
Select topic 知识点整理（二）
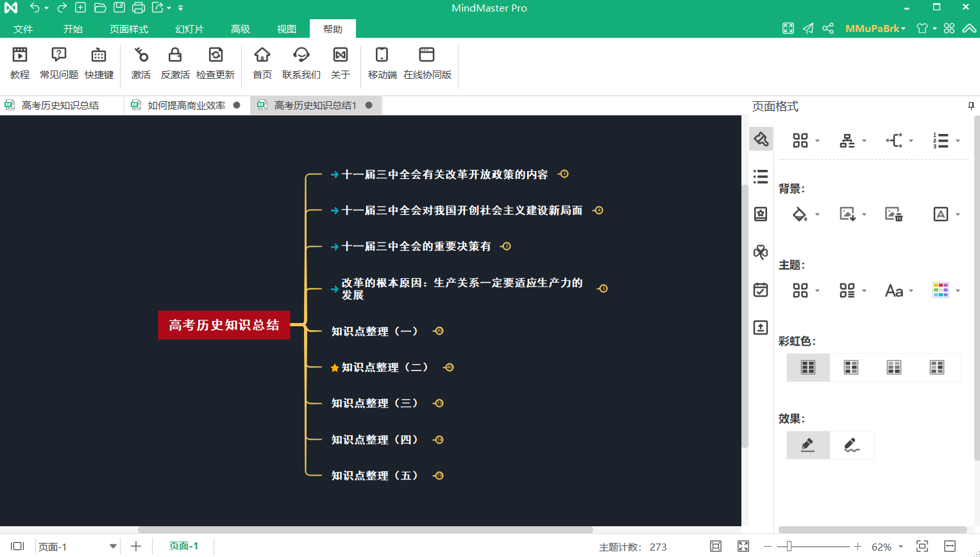pos(384,367)
